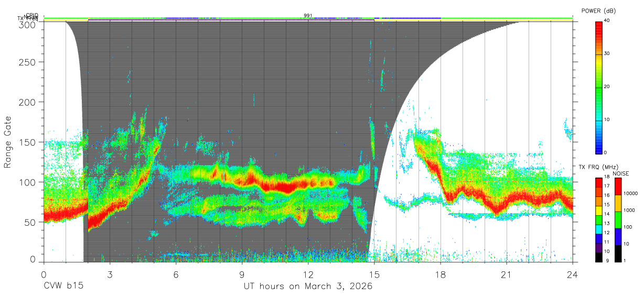644x297 pixels.
Task: Pick the blue NOISE swatch between 10 and 100
Action: pos(618,237)
